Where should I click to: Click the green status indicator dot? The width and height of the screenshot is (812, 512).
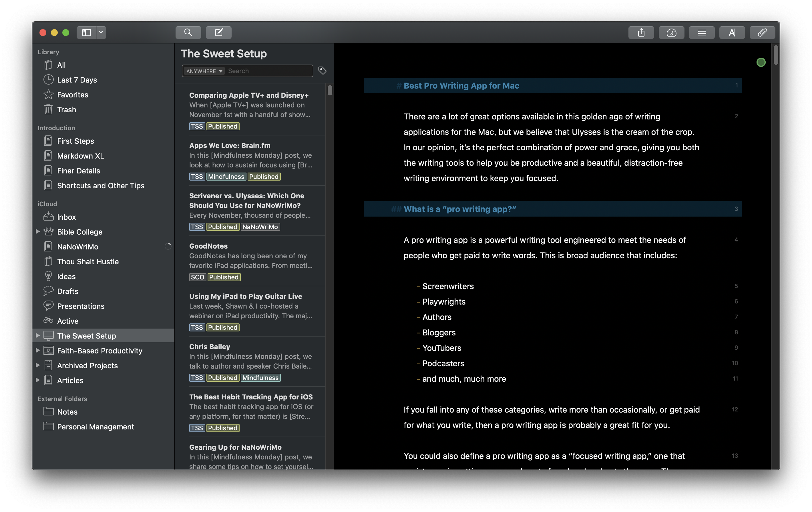click(761, 62)
